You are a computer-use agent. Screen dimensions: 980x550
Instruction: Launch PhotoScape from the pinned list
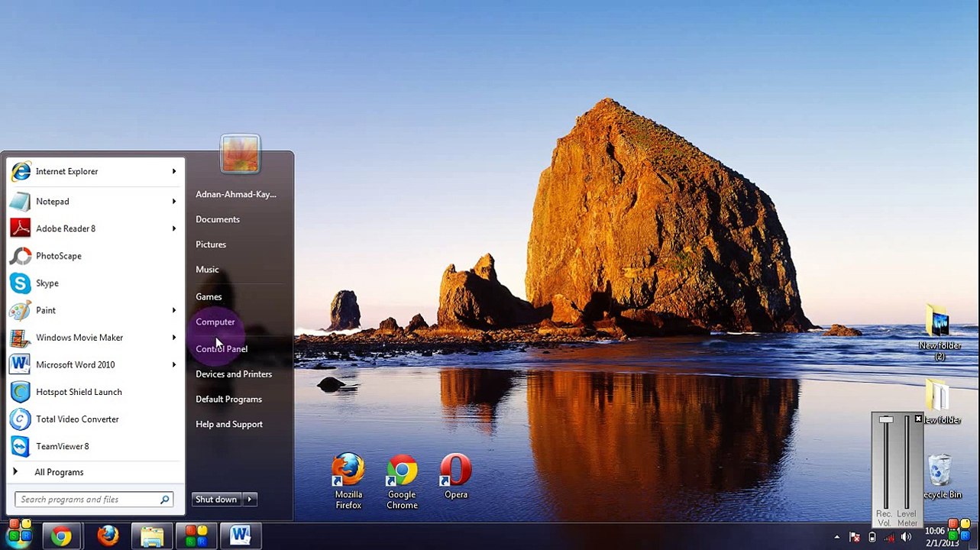click(x=95, y=256)
